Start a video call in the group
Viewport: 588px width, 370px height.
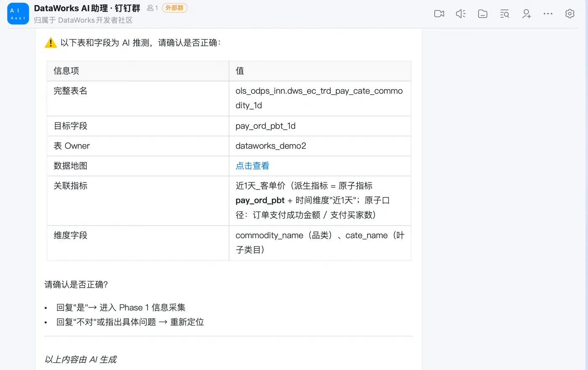pyautogui.click(x=439, y=14)
